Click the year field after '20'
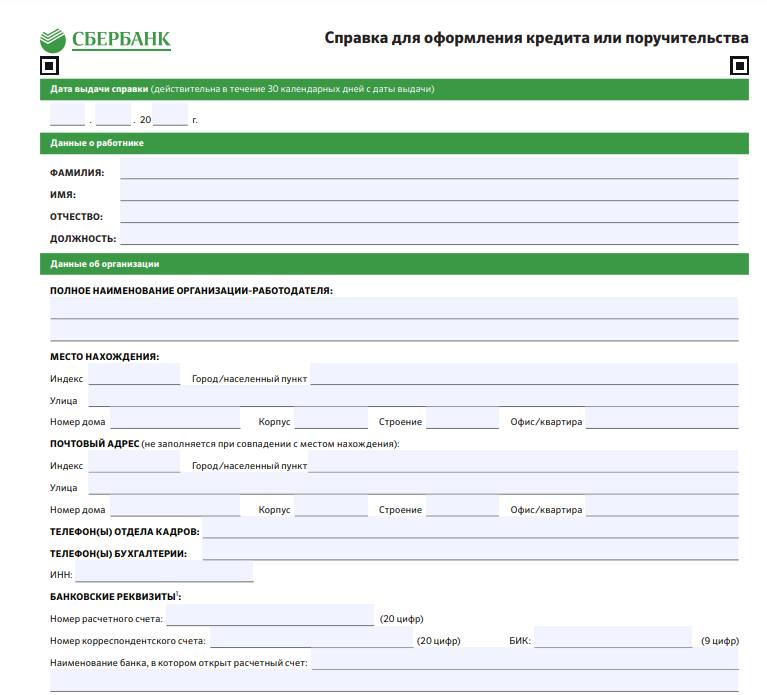 (x=170, y=114)
